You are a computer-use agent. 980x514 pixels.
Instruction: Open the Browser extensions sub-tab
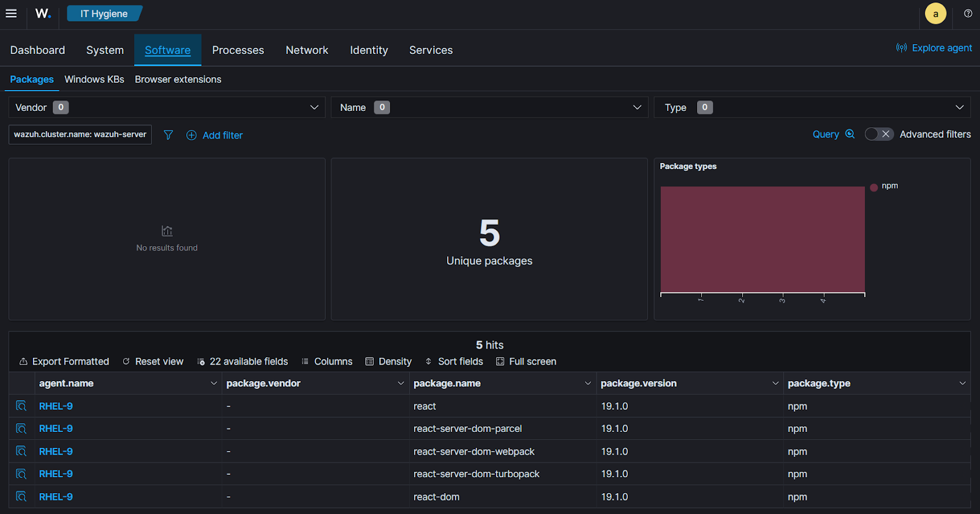click(x=178, y=80)
